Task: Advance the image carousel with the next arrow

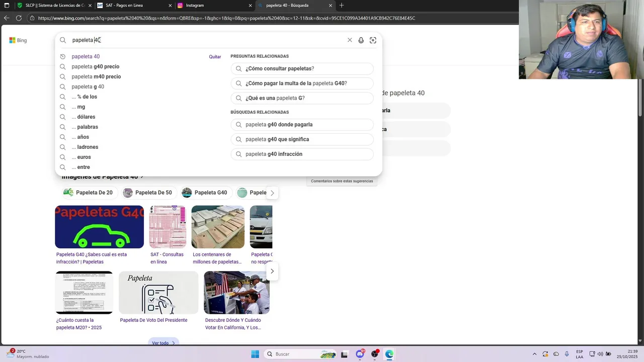Action: point(272,271)
